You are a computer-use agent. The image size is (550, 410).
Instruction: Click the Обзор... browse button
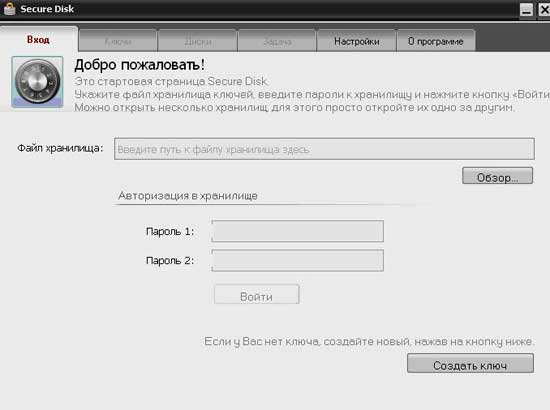497,176
